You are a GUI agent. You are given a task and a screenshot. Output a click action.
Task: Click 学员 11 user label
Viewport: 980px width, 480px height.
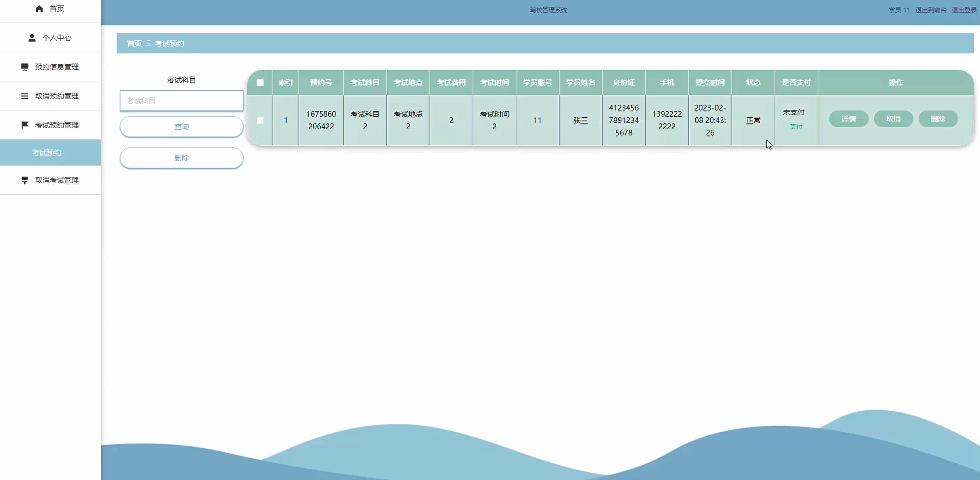(x=899, y=10)
